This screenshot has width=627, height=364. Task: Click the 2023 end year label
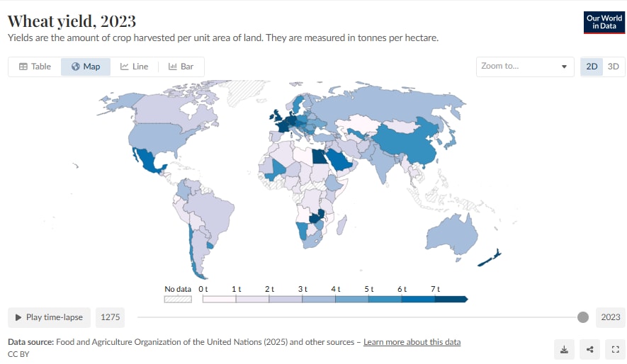click(610, 317)
